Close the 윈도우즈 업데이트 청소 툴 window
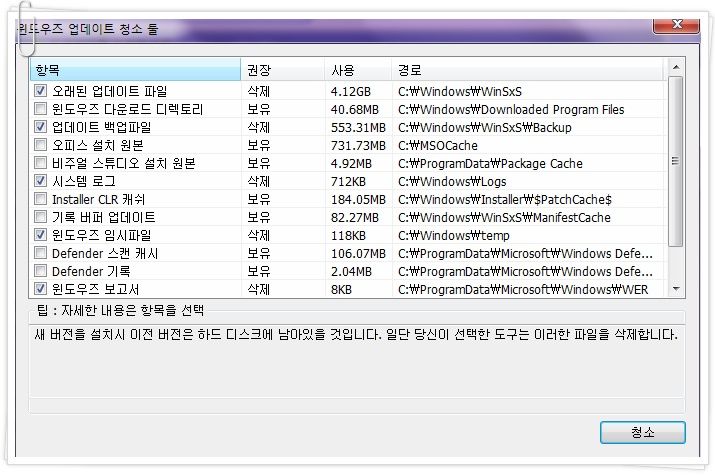This screenshot has height=475, width=715. click(677, 24)
